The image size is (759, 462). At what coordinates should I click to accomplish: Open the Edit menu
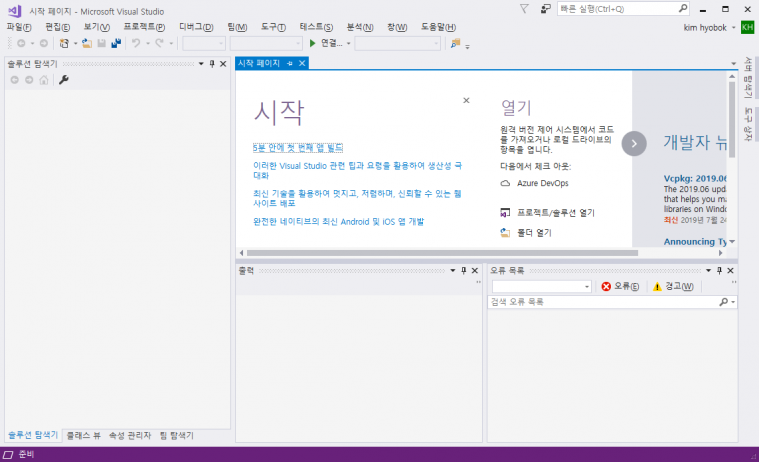coord(58,27)
